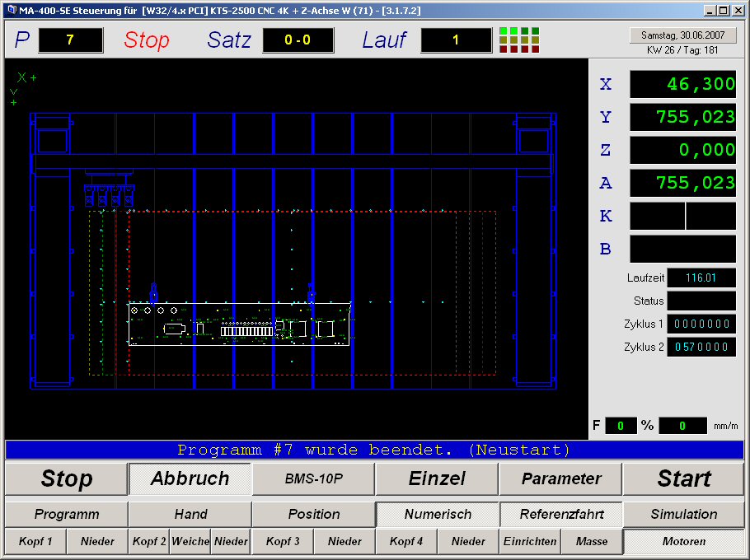Image resolution: width=750 pixels, height=560 pixels.
Task: Switch to the Programm tab
Action: tap(66, 514)
